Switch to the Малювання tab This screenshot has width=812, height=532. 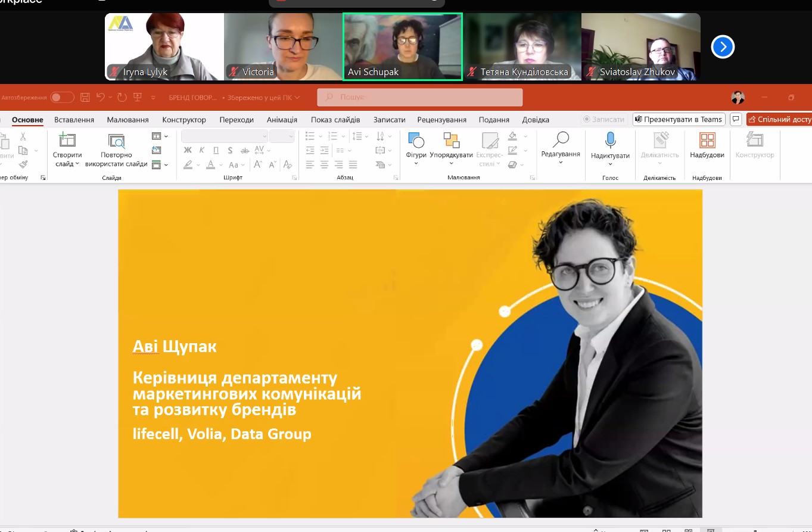coord(127,120)
